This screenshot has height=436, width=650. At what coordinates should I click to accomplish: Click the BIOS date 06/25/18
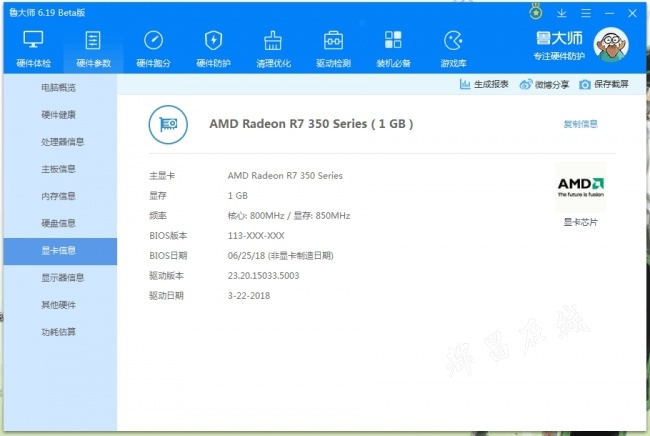point(246,256)
